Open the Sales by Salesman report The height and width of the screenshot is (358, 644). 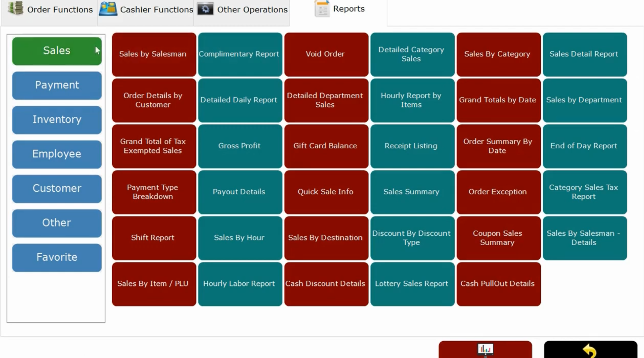pos(153,54)
